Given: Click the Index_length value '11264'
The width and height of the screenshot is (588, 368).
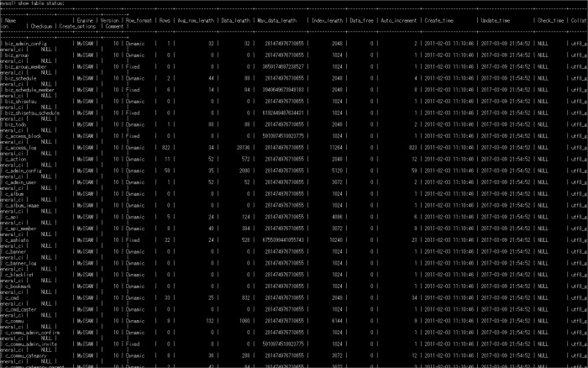Looking at the screenshot, I should pos(336,148).
